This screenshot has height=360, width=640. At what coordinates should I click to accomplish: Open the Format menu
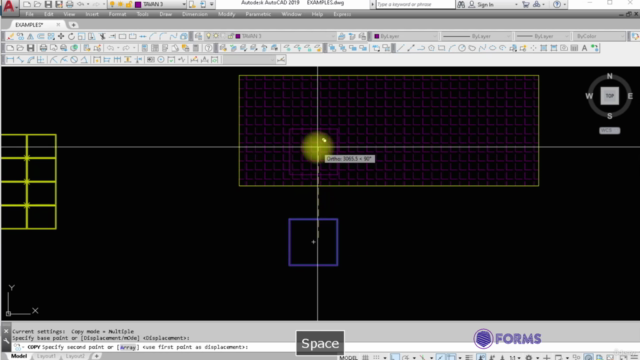pos(117,14)
